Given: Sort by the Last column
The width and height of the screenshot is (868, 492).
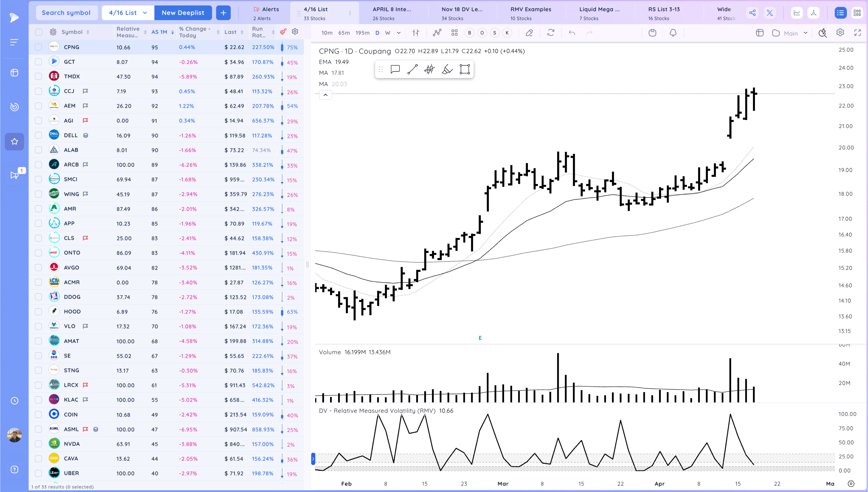Looking at the screenshot, I should [x=234, y=32].
